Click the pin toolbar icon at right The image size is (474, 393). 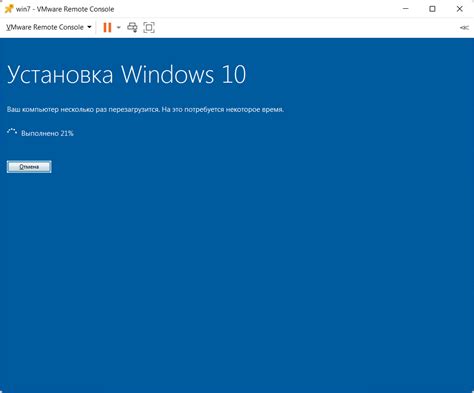point(464,28)
